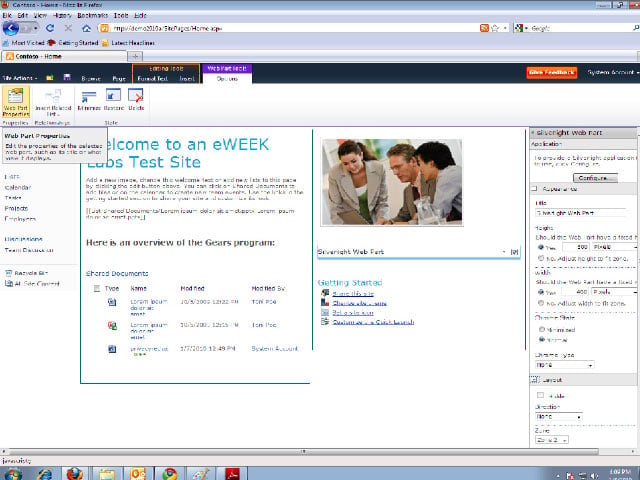Open the Zone dropdown at panel bottom
Screen dimensions: 640x480
(551, 440)
